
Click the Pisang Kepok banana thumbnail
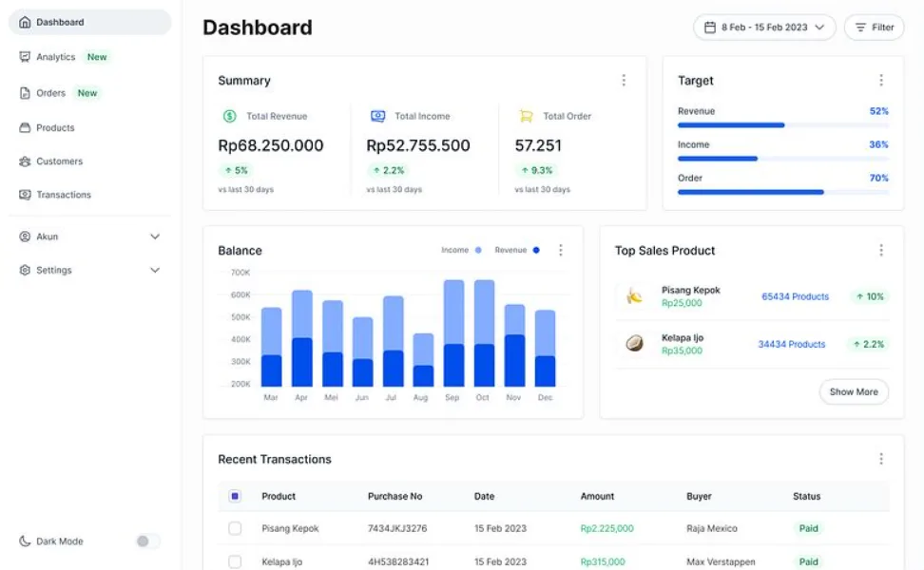(634, 296)
